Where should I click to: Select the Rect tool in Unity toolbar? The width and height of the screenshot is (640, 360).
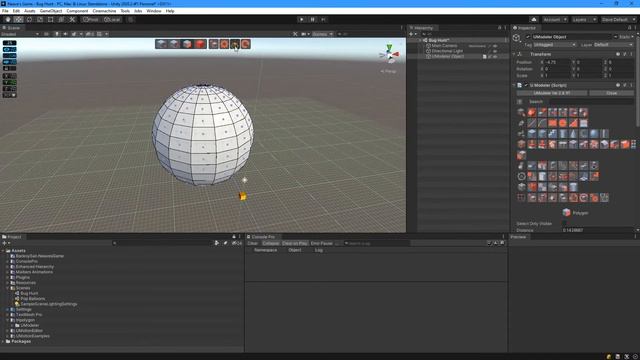(50, 20)
